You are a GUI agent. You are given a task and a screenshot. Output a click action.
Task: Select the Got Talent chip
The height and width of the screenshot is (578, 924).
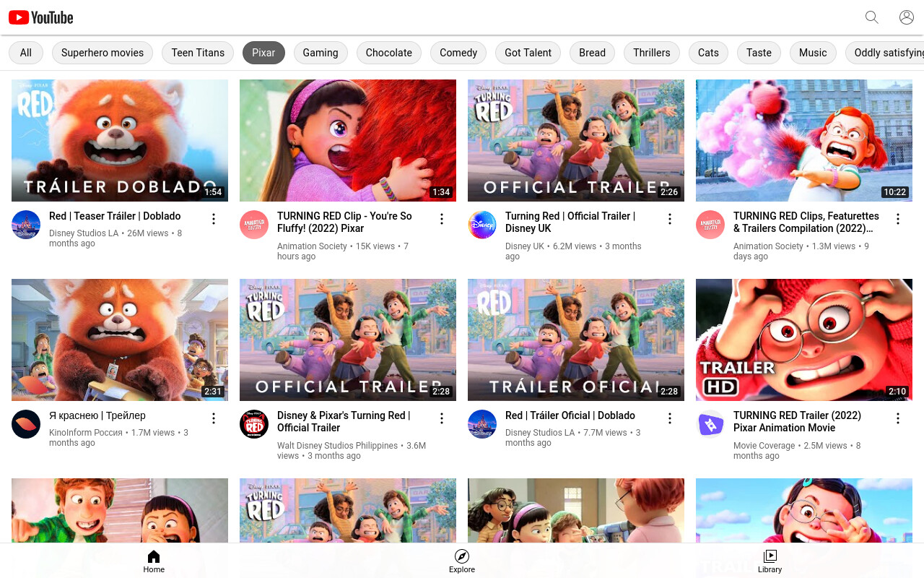click(528, 53)
